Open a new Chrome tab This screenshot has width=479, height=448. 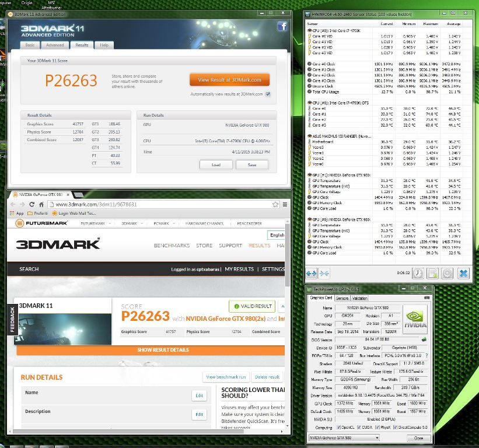78,194
